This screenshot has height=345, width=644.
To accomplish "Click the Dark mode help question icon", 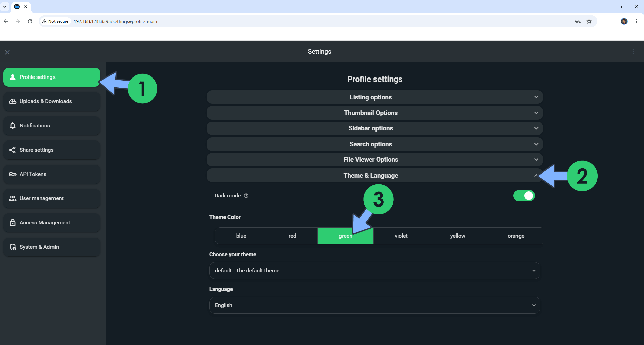I will coord(246,196).
